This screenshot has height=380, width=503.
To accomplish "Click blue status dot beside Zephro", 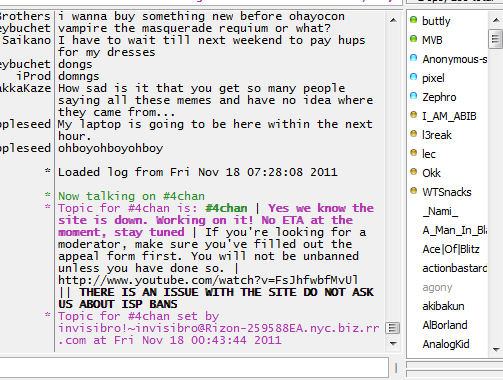I will 413,96.
